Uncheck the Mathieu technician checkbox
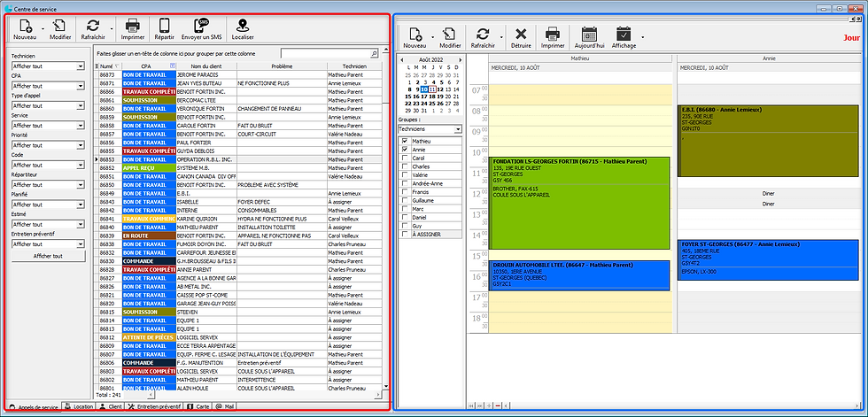The height and width of the screenshot is (417, 868). pos(403,141)
